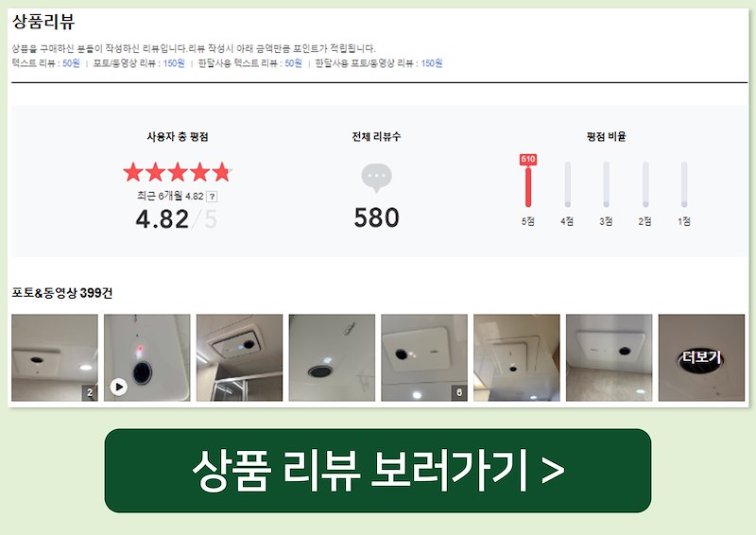The image size is (756, 535).
Task: Click the speech bubble review count icon
Action: (x=376, y=178)
